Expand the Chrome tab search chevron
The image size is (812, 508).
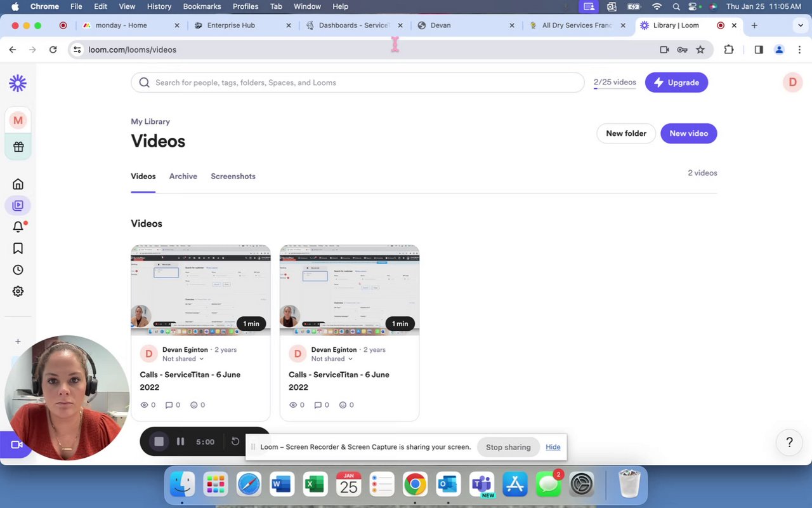tap(800, 25)
